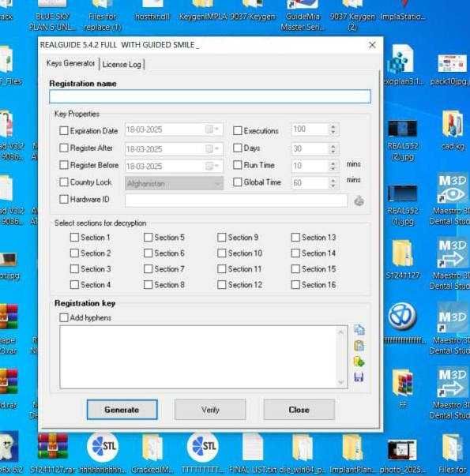Screen dimensions: 470x476
Task: Open the hostfxr.dll desktop icon
Action: point(152,10)
